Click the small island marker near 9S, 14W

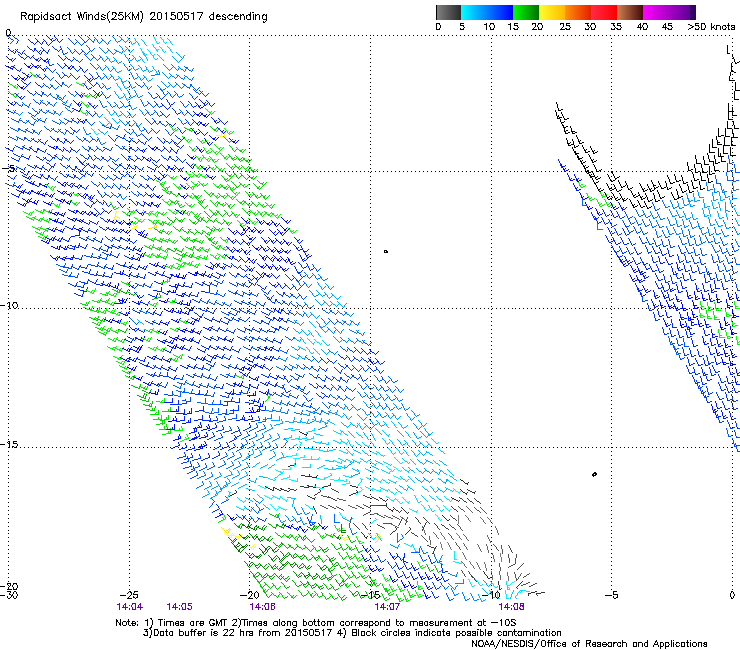[386, 252]
